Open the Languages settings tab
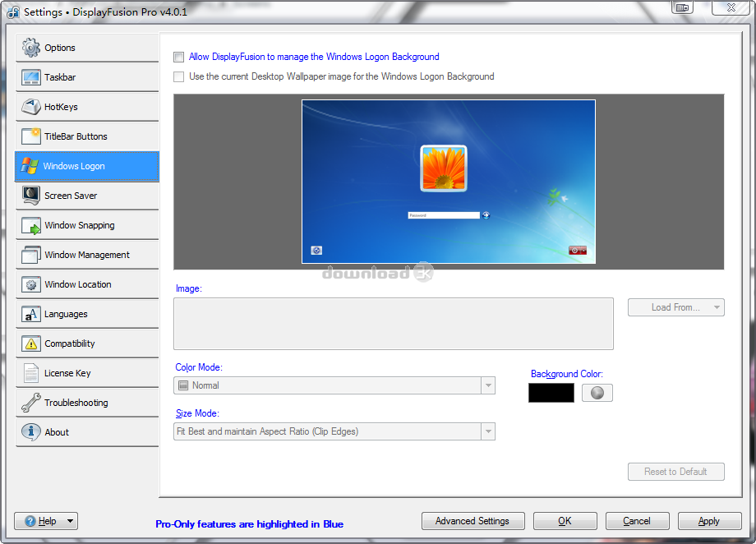This screenshot has height=544, width=756. [x=87, y=314]
